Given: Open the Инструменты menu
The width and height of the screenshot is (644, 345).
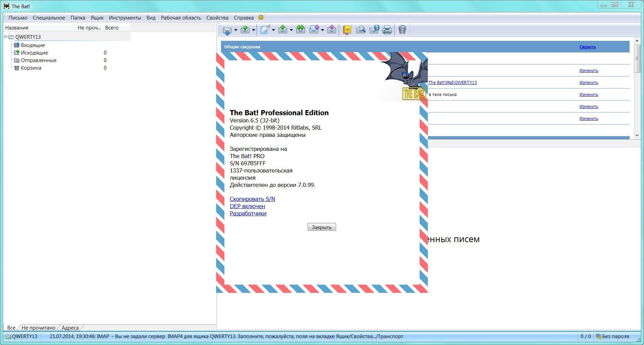Looking at the screenshot, I should coord(125,18).
